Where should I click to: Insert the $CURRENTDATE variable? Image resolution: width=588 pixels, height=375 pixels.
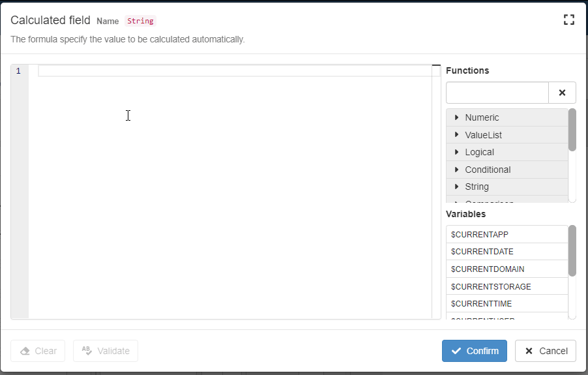click(x=482, y=252)
